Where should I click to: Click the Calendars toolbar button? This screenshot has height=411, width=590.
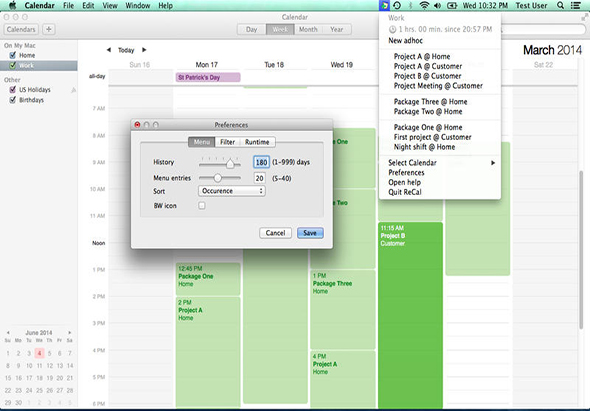click(x=21, y=29)
